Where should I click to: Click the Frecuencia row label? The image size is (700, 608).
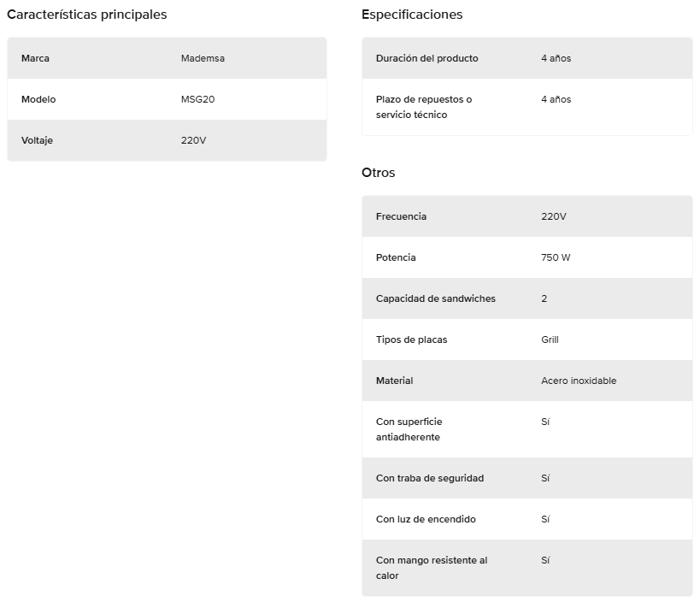point(401,216)
